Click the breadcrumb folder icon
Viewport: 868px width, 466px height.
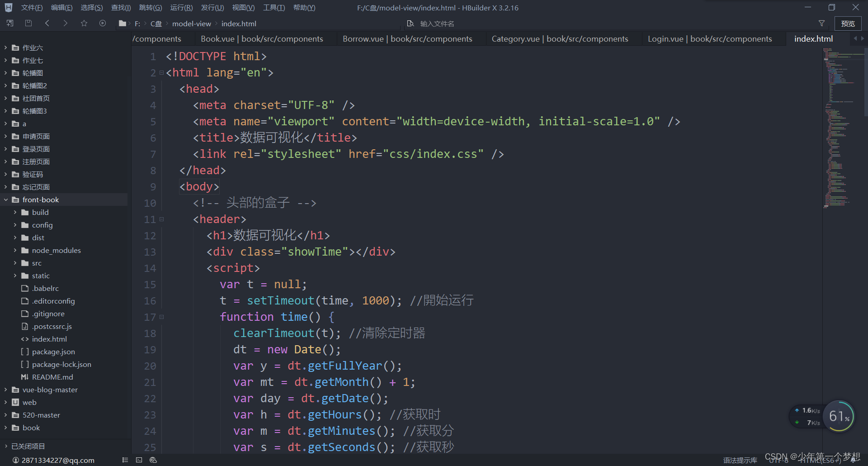(122, 24)
